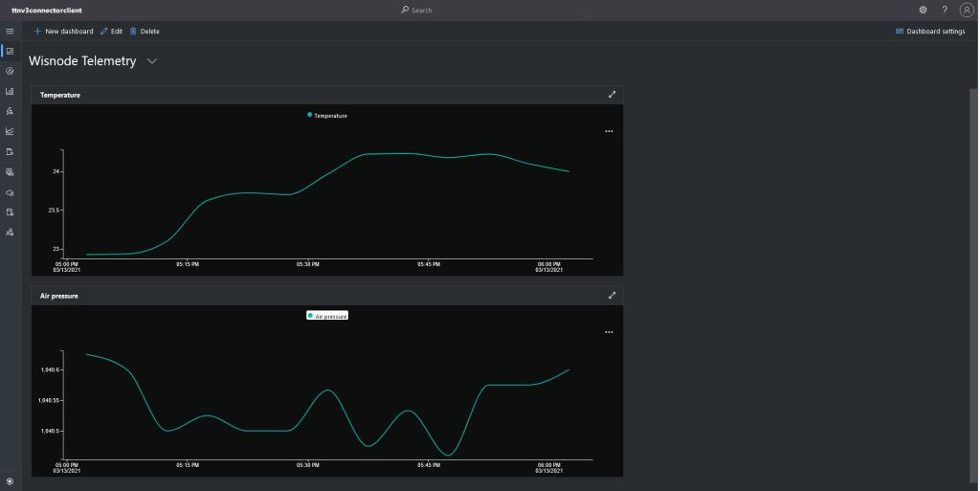Click the New dashboard button

pos(63,32)
